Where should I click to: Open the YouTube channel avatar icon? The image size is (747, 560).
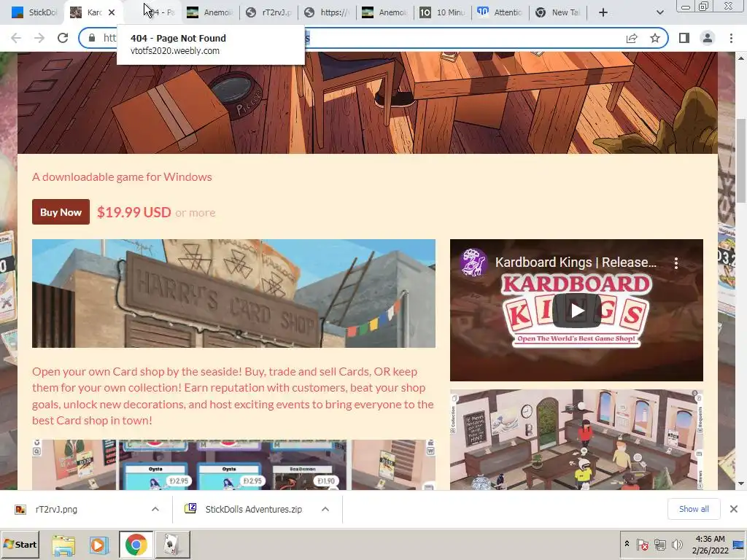473,262
